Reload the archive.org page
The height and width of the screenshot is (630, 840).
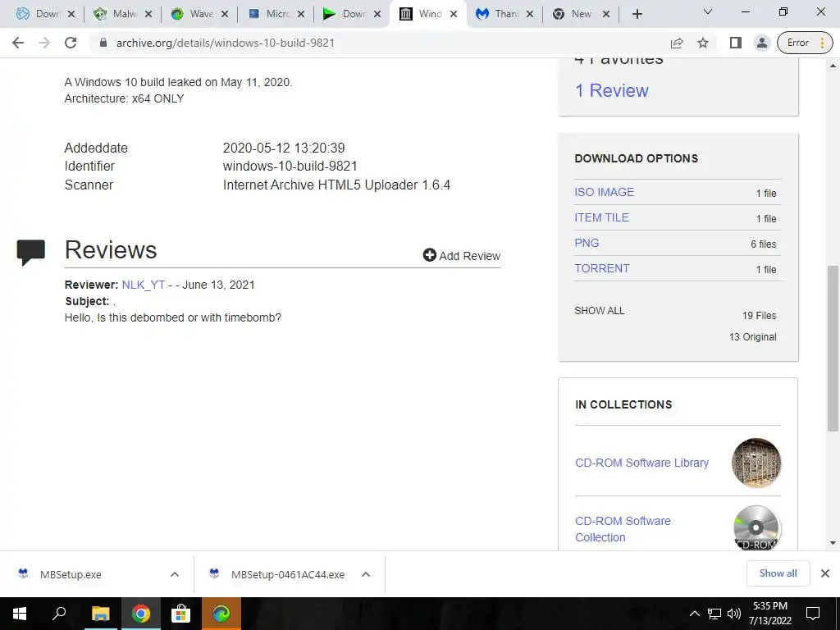pos(71,43)
